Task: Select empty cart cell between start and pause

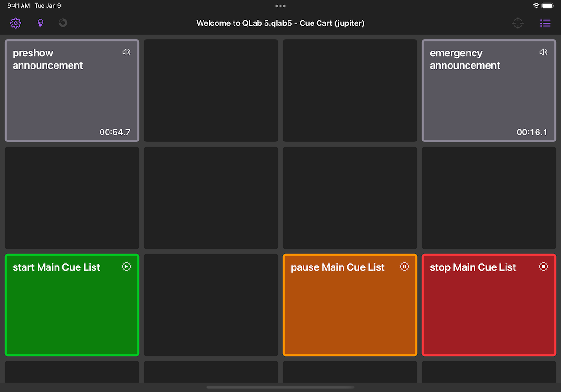Action: [x=211, y=305]
